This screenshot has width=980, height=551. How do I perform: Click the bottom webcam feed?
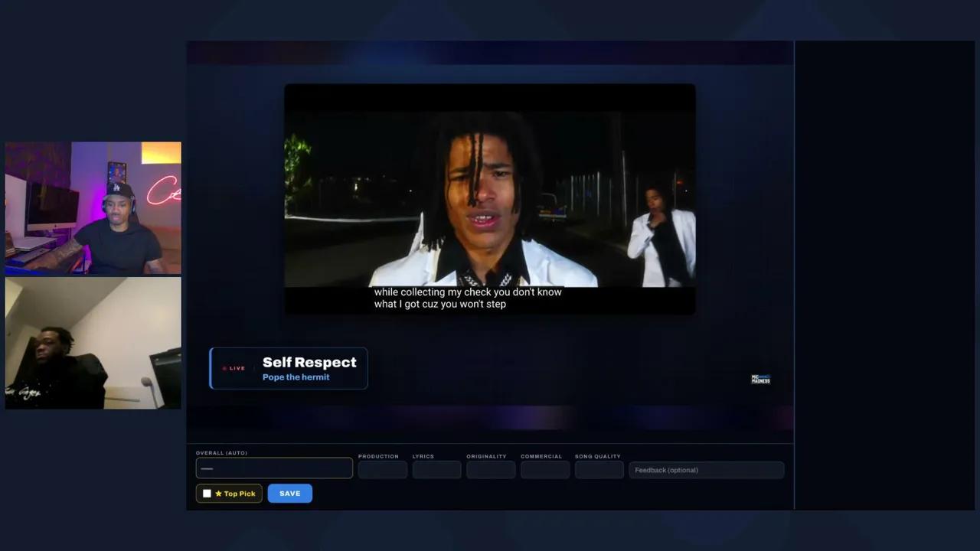(93, 343)
